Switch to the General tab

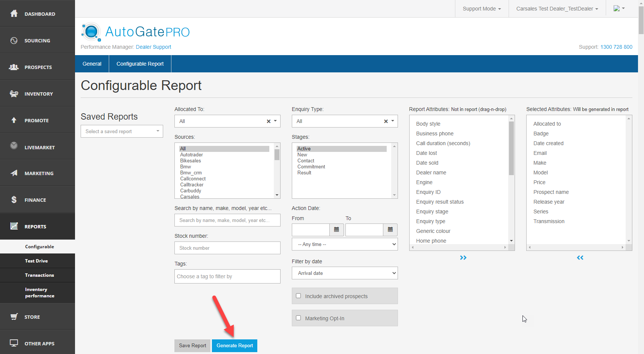point(92,64)
